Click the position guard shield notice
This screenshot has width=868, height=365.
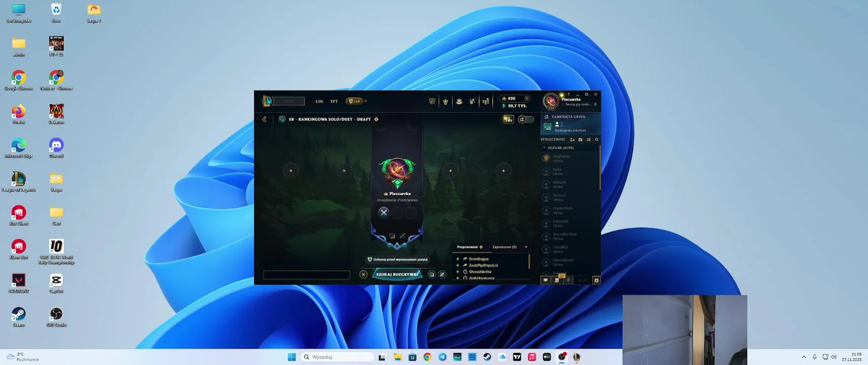[x=397, y=260]
